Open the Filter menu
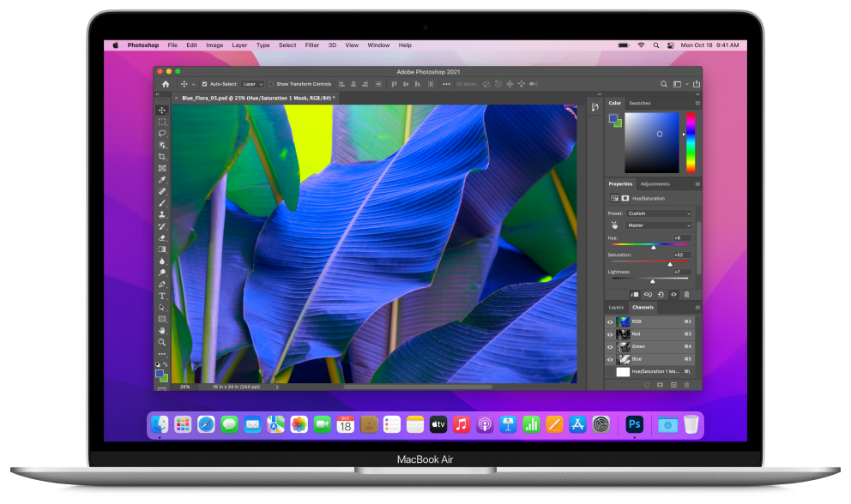Screen dimensions: 851x504 click(312, 45)
